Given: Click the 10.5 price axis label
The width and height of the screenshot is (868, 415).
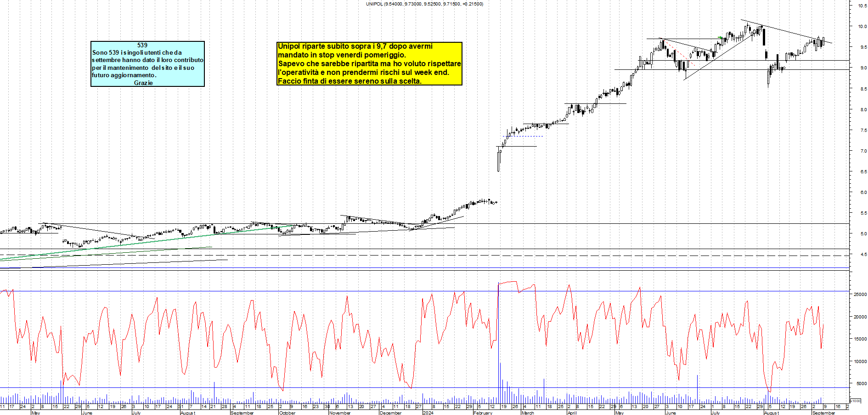Looking at the screenshot, I should click(862, 6).
